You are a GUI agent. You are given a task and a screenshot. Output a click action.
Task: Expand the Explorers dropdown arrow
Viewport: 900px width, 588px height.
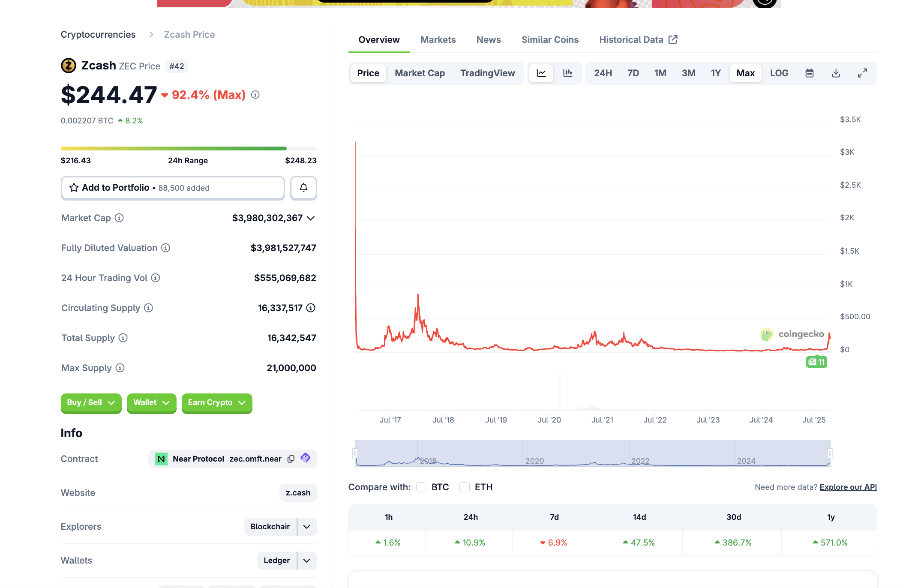[307, 527]
